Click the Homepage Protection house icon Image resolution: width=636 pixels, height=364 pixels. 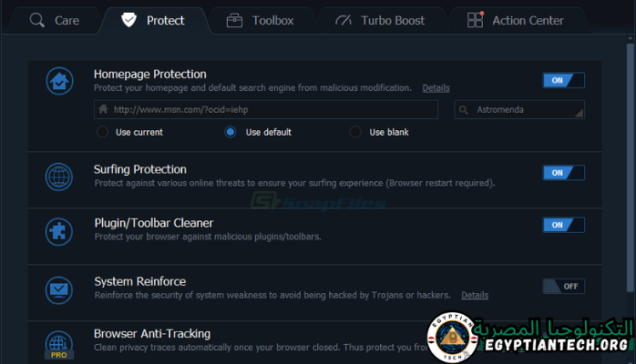59,81
